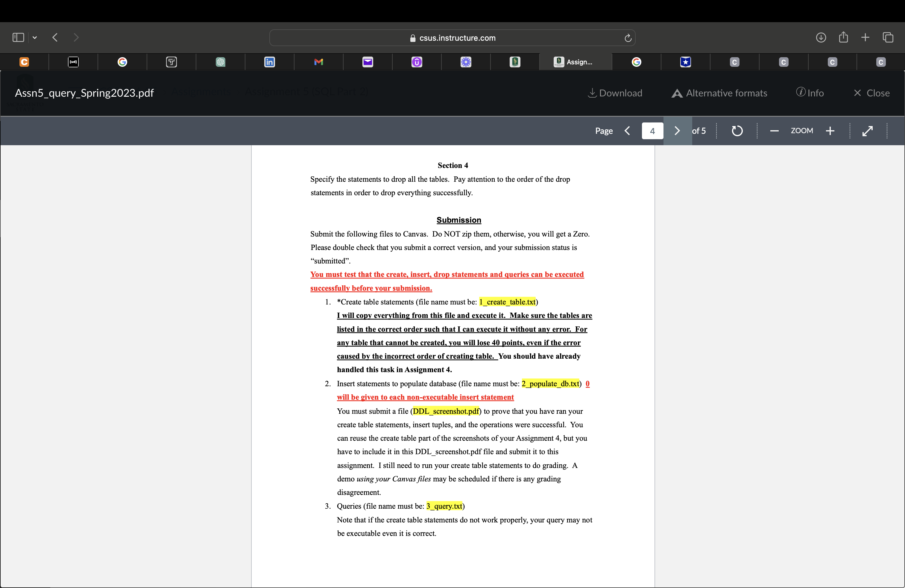905x588 pixels.
Task: Zoom out of the document
Action: [x=774, y=131]
